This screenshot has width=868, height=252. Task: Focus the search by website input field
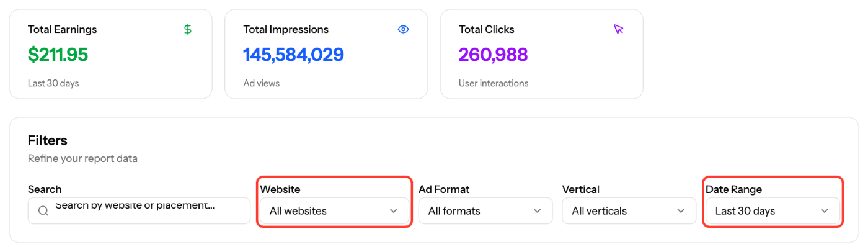click(x=139, y=211)
